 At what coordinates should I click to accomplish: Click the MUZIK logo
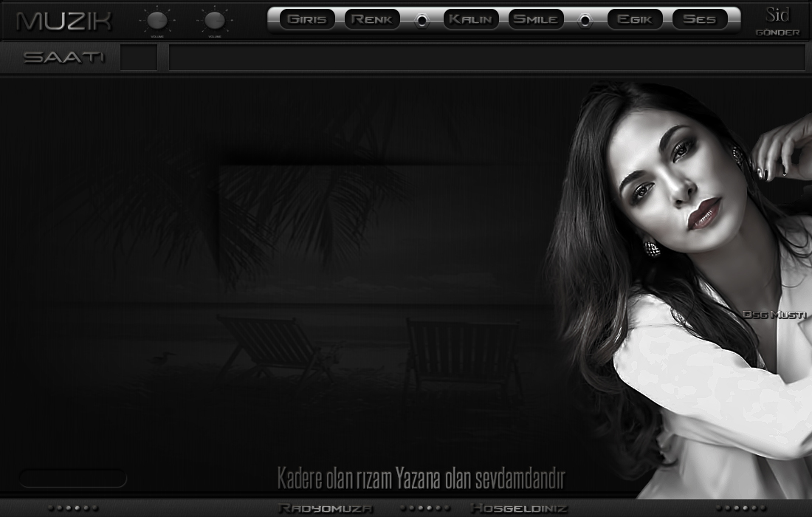tap(64, 21)
